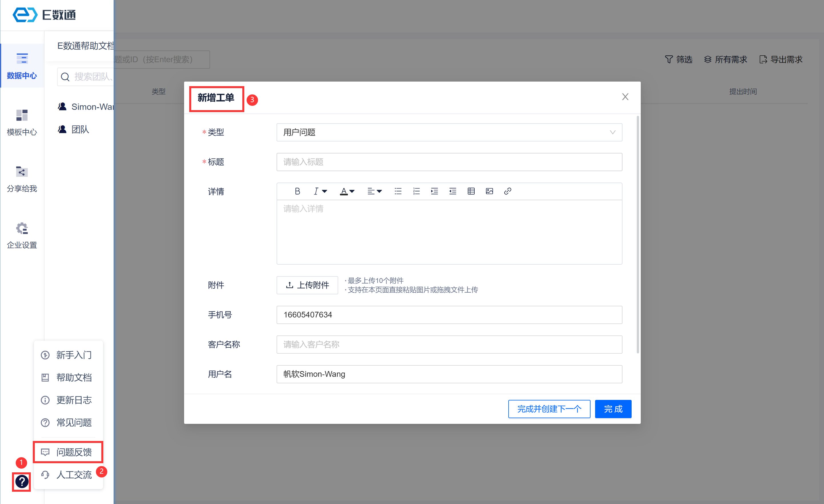Screen dimensions: 824x504
Task: Increase indent in details editor
Action: pyautogui.click(x=434, y=191)
